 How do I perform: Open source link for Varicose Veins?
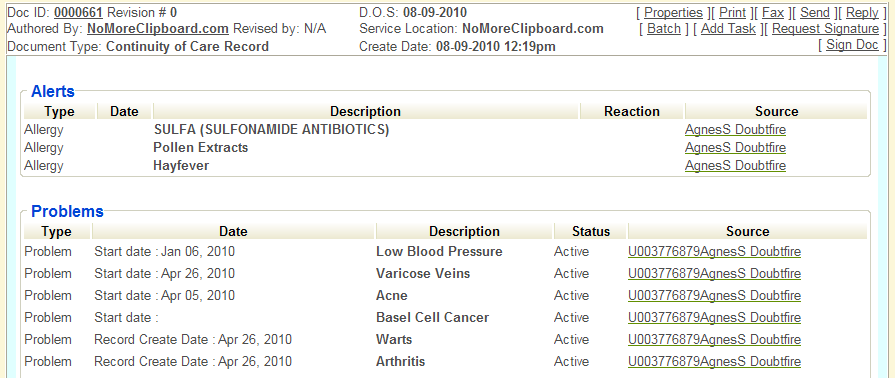714,274
